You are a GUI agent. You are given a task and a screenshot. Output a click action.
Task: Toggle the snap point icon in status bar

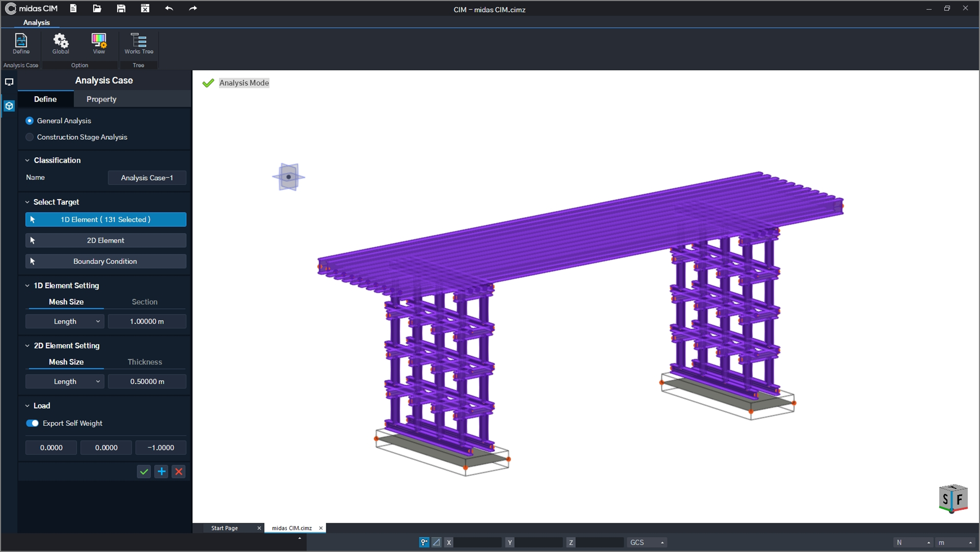424,542
